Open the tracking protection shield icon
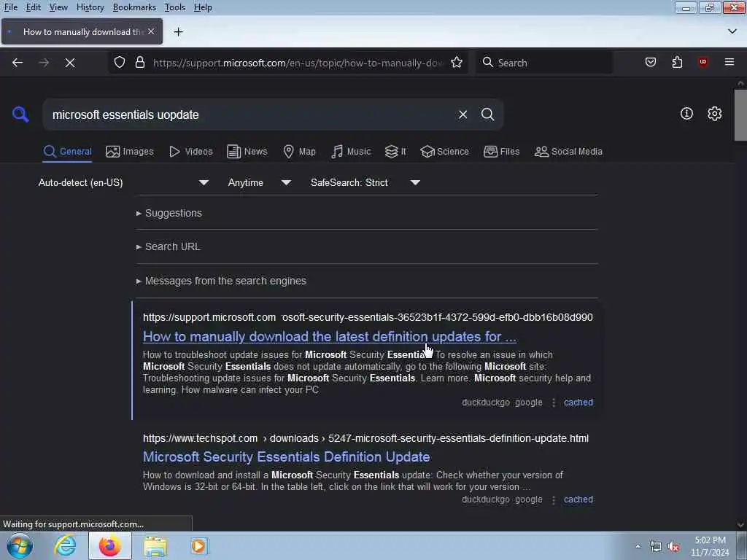The width and height of the screenshot is (747, 560). (x=120, y=63)
